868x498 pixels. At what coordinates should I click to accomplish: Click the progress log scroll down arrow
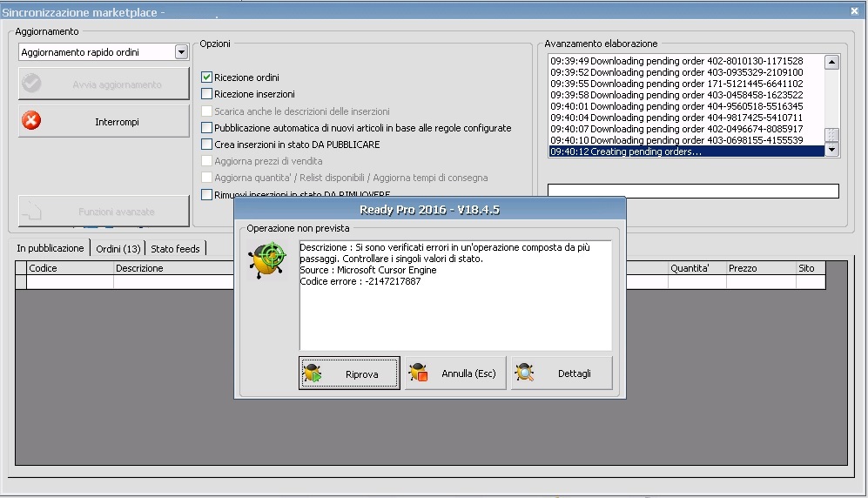[x=831, y=150]
